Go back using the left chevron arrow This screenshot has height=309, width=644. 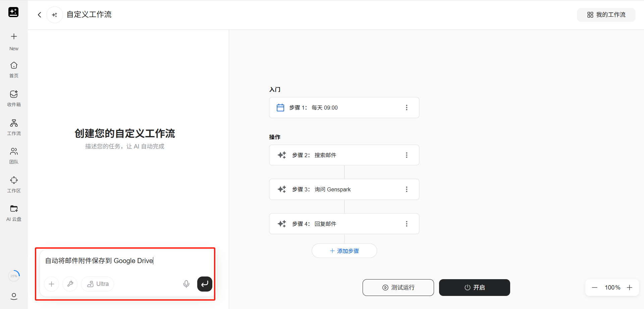pyautogui.click(x=40, y=15)
